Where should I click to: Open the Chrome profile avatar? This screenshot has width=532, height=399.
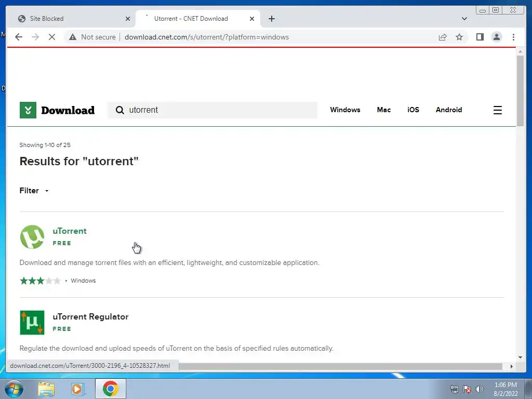(x=496, y=37)
